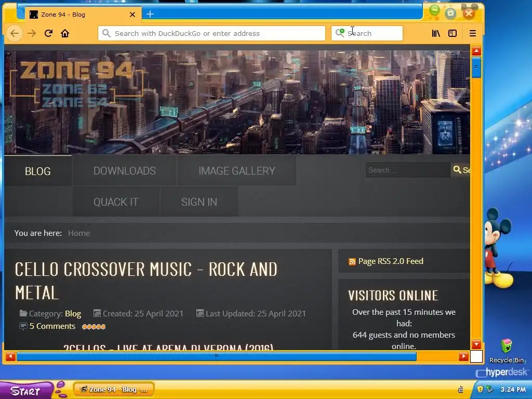The image size is (532, 399).
Task: Toggle the browser sidebar view
Action: point(453,33)
